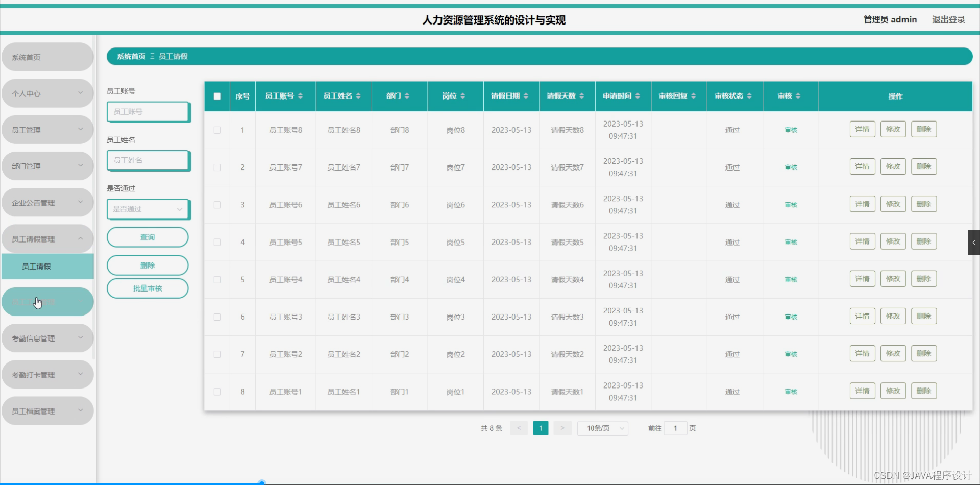
Task: Expand 考勤信息管理 sidebar menu
Action: (47, 338)
